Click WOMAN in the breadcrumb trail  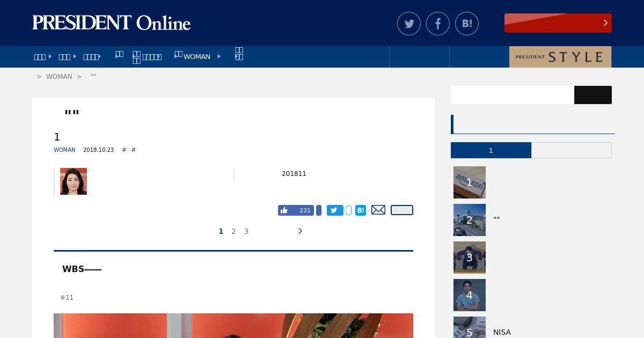(x=59, y=77)
